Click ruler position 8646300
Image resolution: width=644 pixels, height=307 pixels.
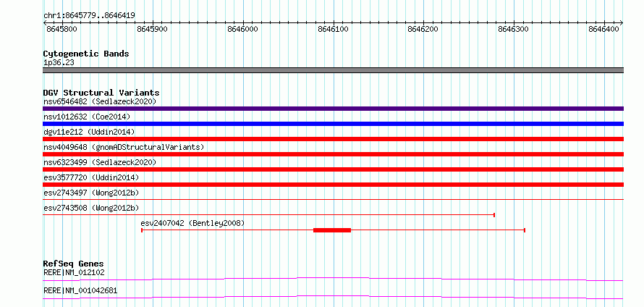(514, 30)
